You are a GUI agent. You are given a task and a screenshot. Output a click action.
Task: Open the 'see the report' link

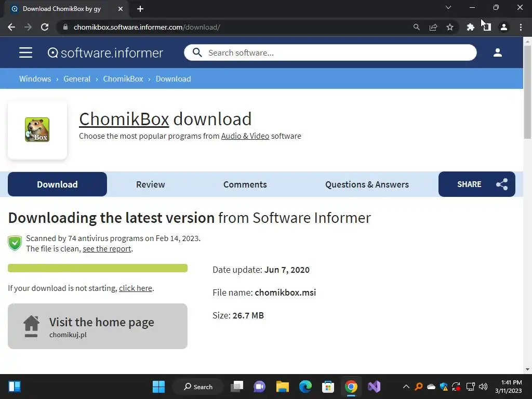tap(107, 249)
